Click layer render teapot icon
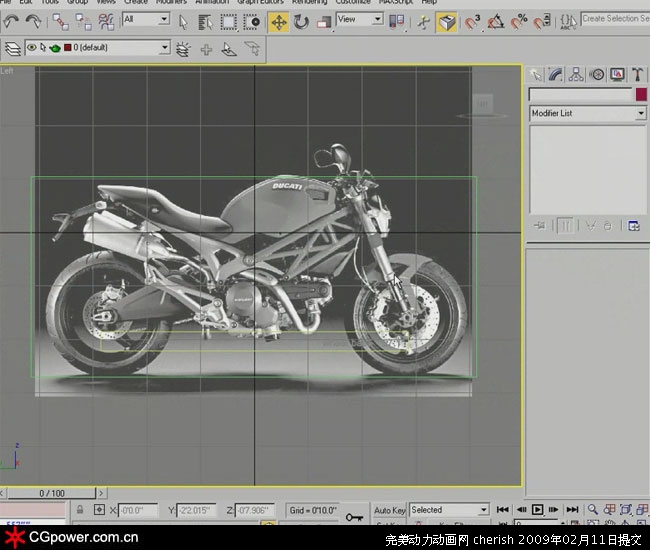Viewport: 650px width, 550px height. point(55,48)
